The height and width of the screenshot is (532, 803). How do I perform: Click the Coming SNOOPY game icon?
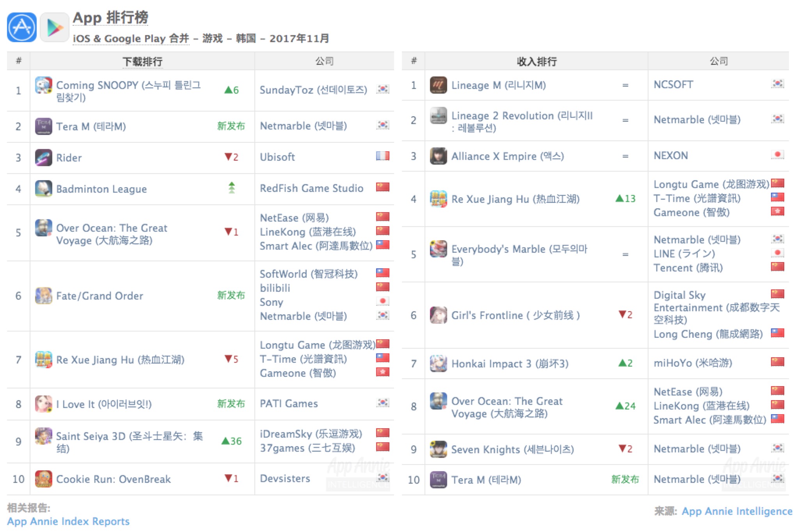(44, 85)
